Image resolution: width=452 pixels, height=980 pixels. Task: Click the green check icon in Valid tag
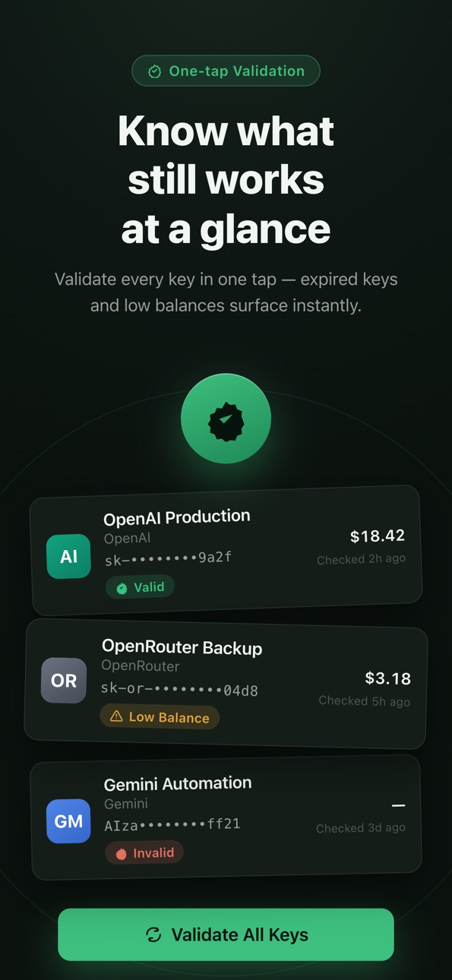pos(122,587)
